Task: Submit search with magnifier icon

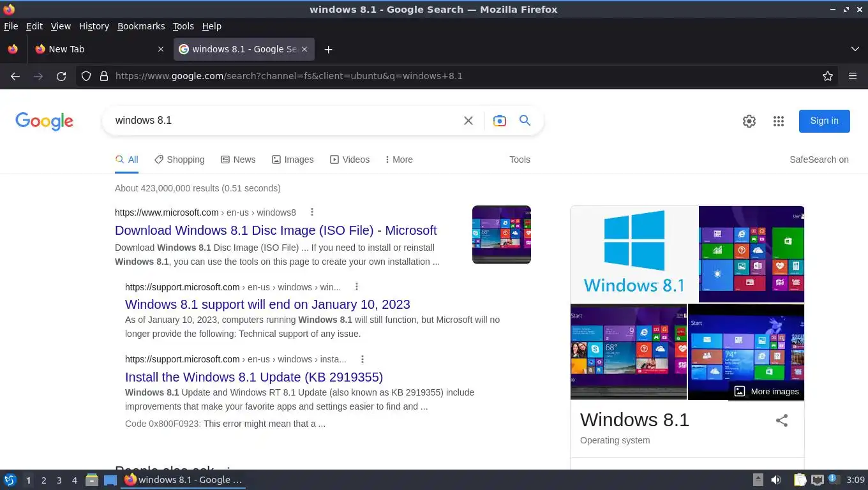Action: [x=525, y=121]
